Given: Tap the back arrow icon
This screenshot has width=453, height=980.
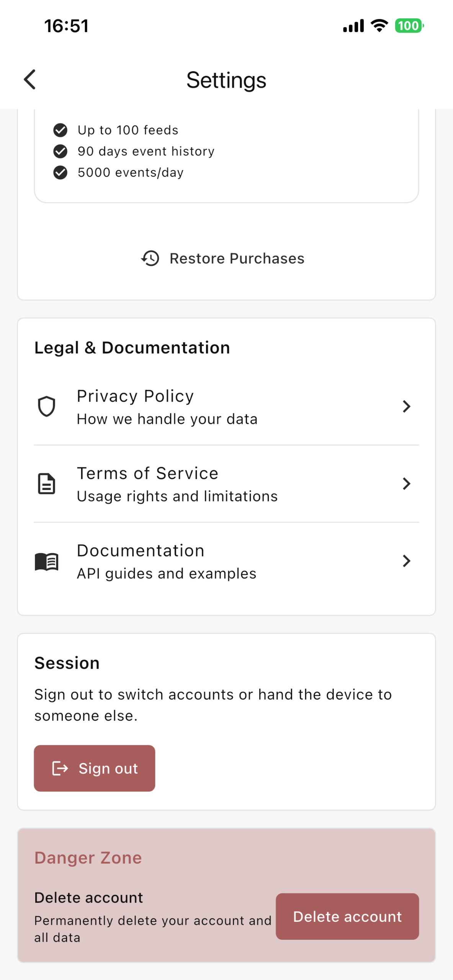Looking at the screenshot, I should 30,80.
